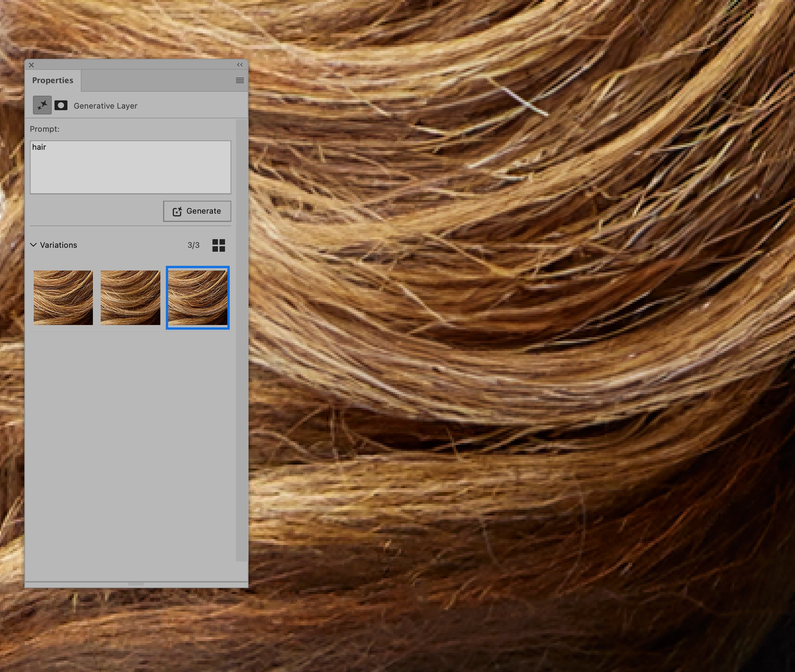This screenshot has width=795, height=672.
Task: Open the Properties panel hamburger menu
Action: 240,80
